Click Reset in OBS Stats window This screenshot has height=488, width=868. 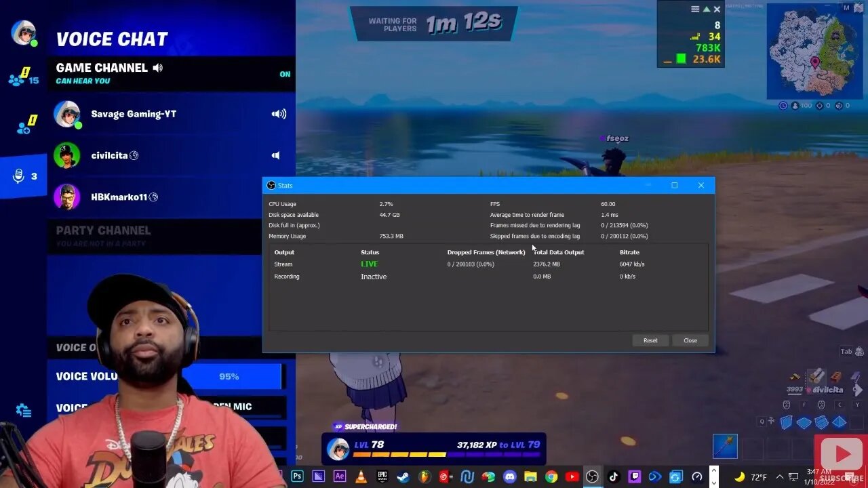tap(650, 340)
